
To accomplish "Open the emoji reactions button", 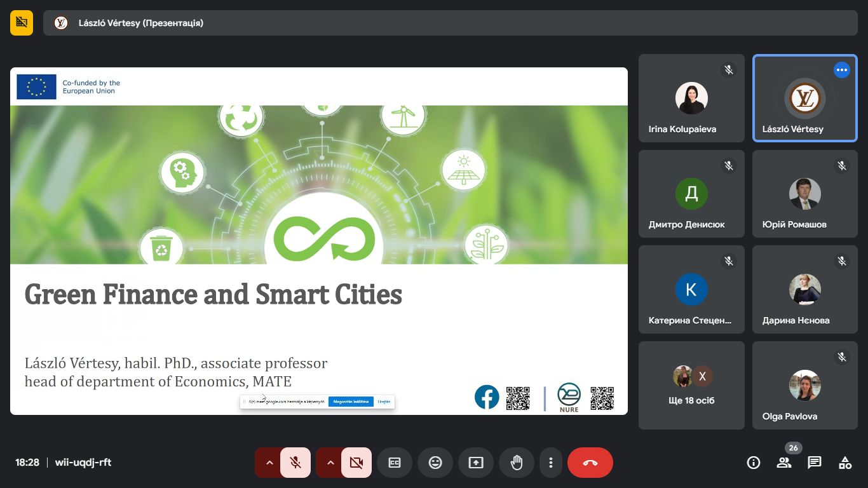I will 435,463.
